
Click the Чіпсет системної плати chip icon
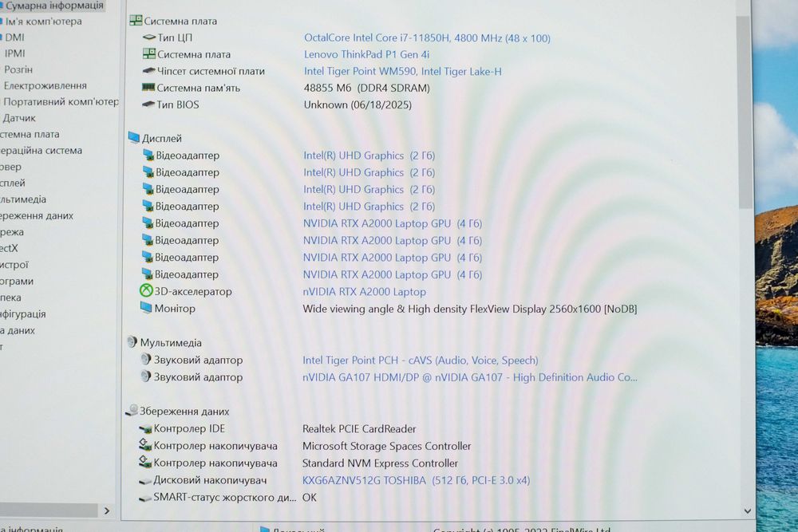pos(148,70)
